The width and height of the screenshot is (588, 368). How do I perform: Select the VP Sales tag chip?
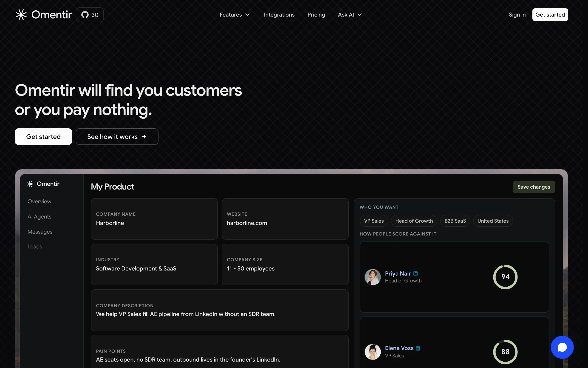tap(374, 221)
